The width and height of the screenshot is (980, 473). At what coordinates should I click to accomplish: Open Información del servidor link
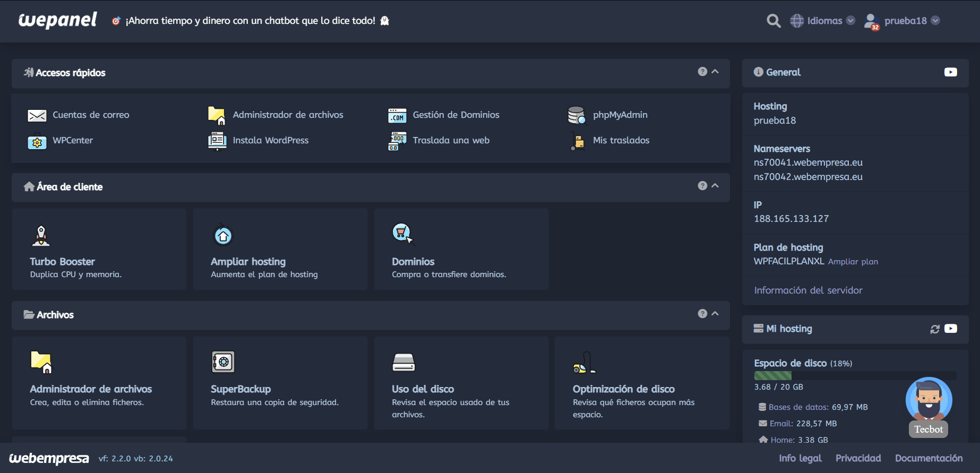click(x=808, y=290)
